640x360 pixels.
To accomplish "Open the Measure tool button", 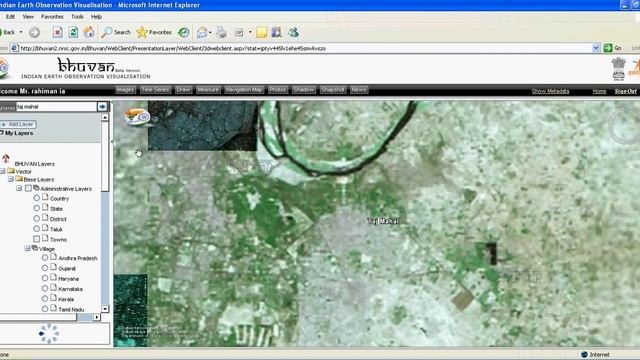I will (x=208, y=90).
